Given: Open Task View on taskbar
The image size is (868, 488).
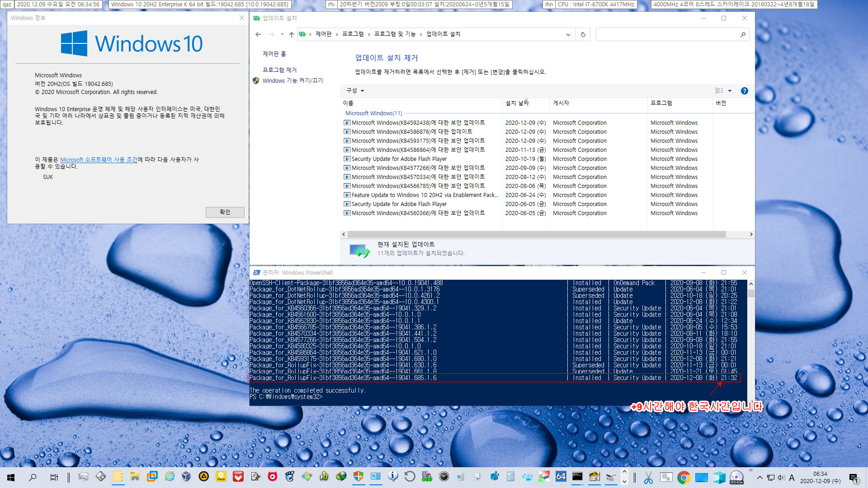Looking at the screenshot, I should (54, 477).
